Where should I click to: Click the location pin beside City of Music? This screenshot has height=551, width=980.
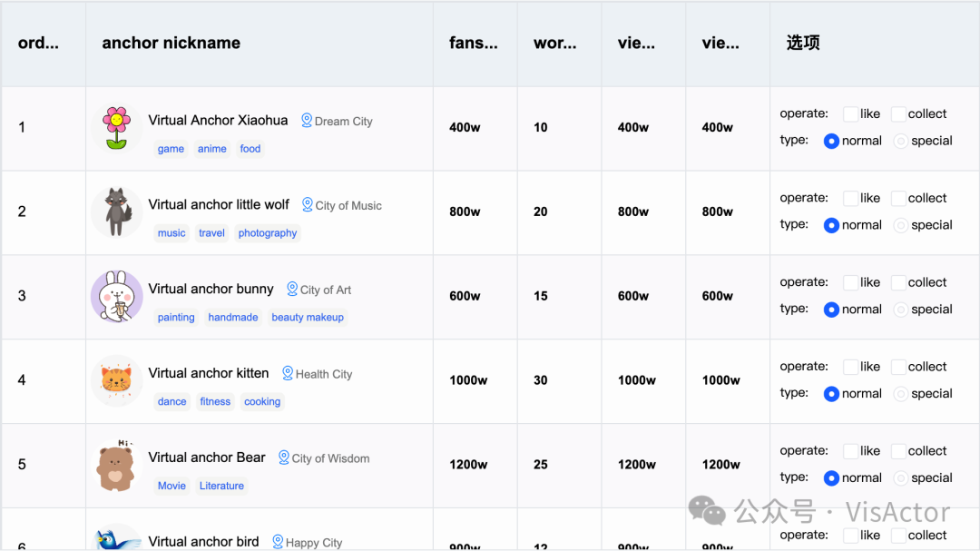(308, 204)
